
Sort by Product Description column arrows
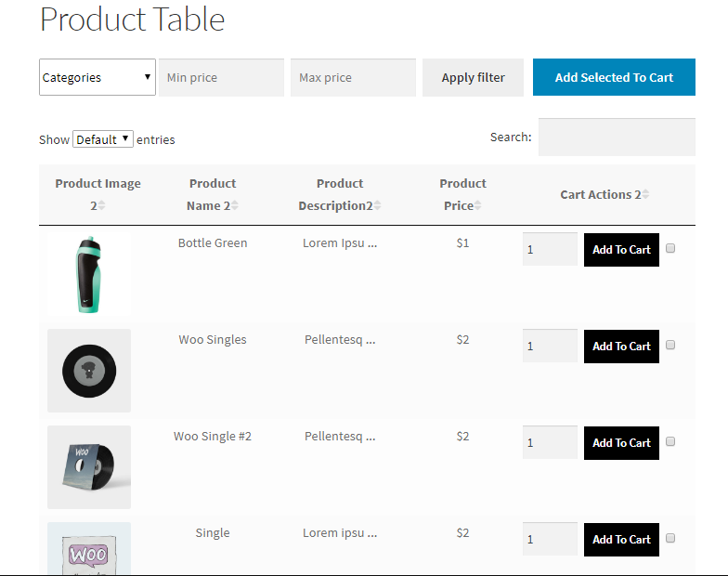click(x=377, y=205)
